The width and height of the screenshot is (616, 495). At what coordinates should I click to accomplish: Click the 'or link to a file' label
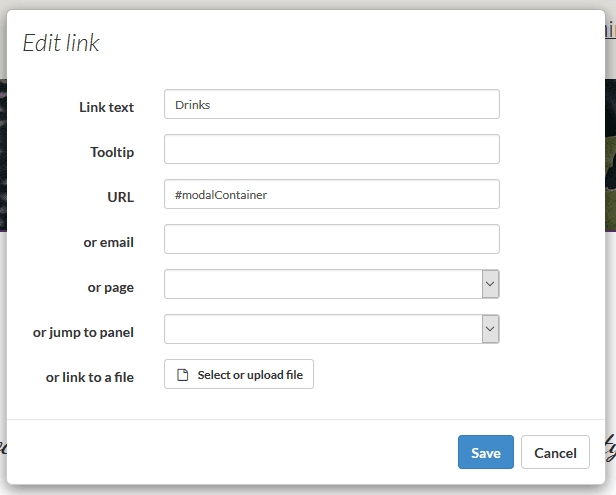[90, 377]
